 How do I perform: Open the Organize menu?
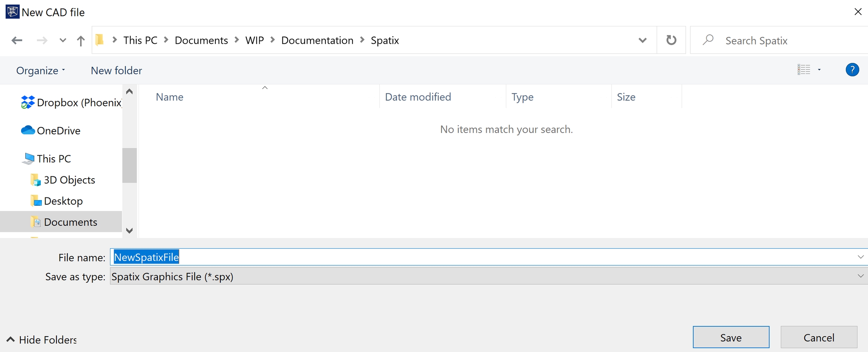click(40, 70)
